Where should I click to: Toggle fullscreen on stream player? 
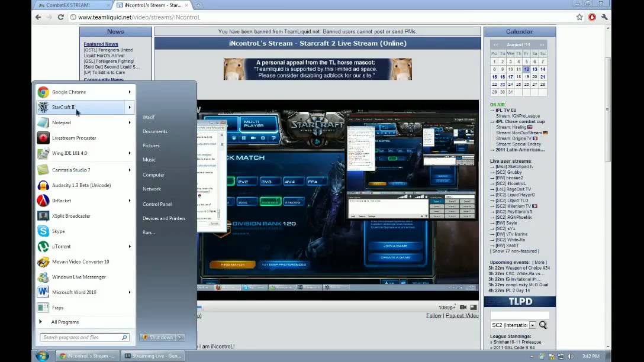pyautogui.click(x=474, y=308)
